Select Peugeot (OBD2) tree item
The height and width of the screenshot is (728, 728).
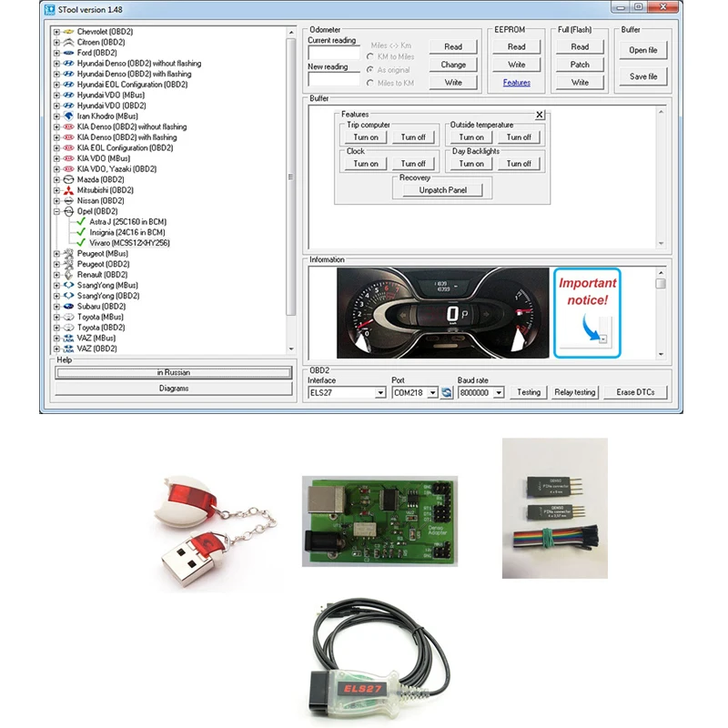[x=103, y=264]
